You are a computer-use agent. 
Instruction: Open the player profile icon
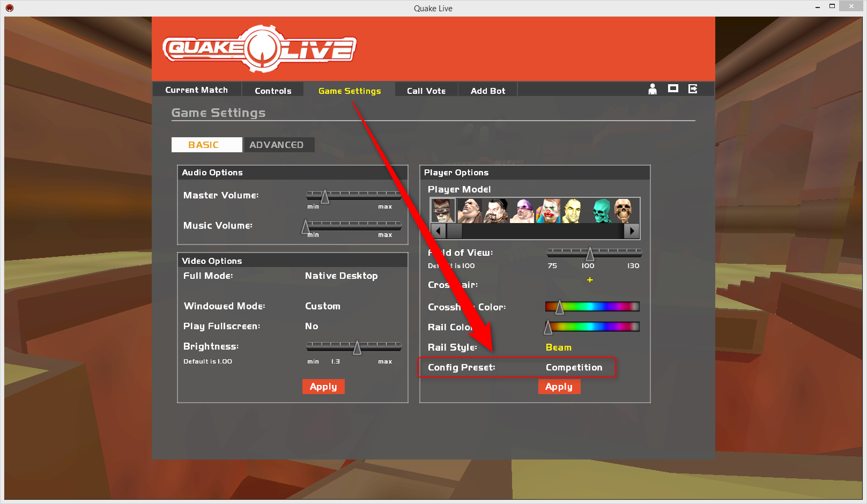coord(653,89)
